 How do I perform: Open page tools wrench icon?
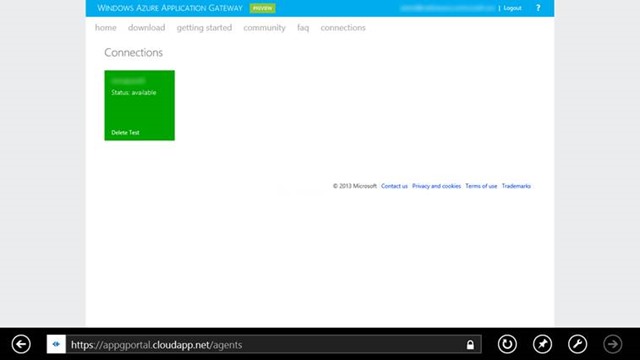click(x=577, y=344)
